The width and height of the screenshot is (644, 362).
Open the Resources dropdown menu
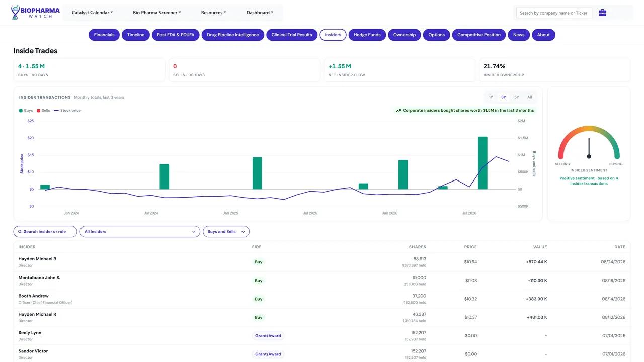pos(214,13)
